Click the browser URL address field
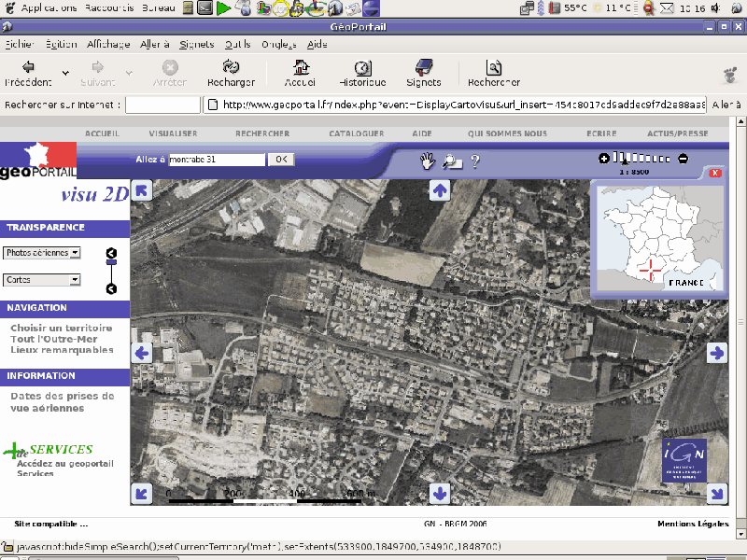The image size is (747, 560). coord(455,105)
